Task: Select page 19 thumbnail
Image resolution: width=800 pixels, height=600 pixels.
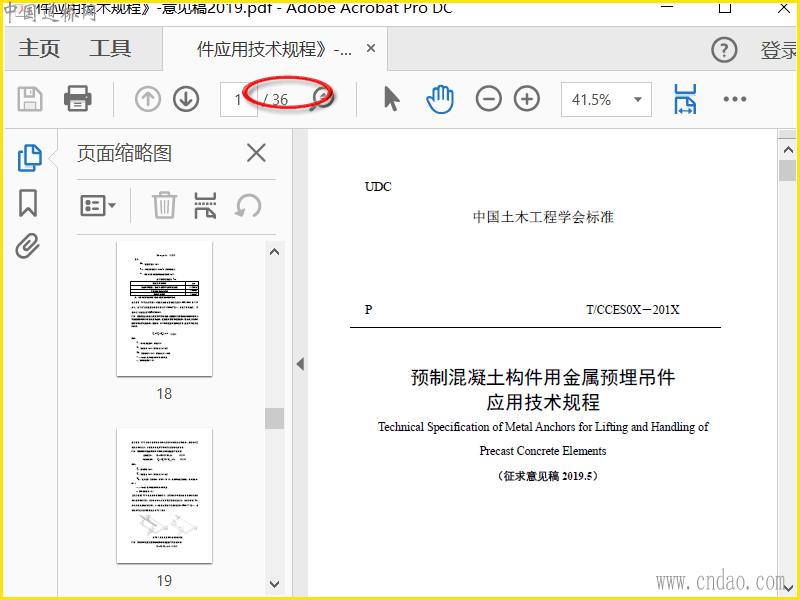Action: click(x=164, y=495)
